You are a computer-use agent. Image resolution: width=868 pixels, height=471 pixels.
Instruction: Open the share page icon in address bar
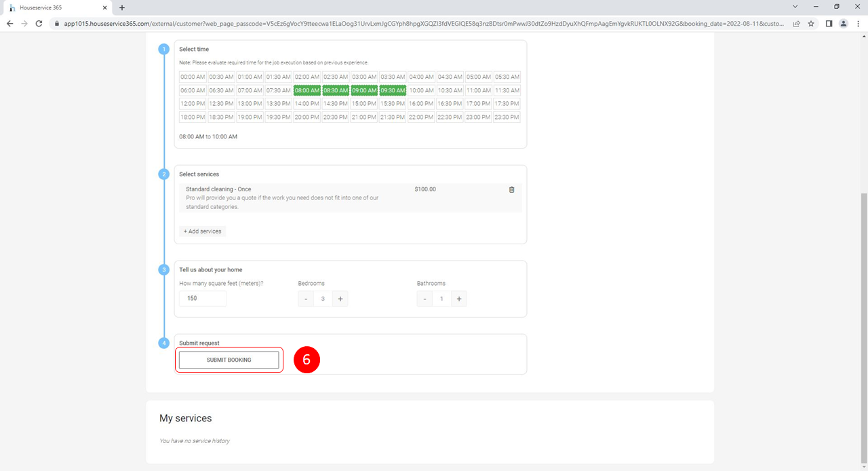pos(795,23)
